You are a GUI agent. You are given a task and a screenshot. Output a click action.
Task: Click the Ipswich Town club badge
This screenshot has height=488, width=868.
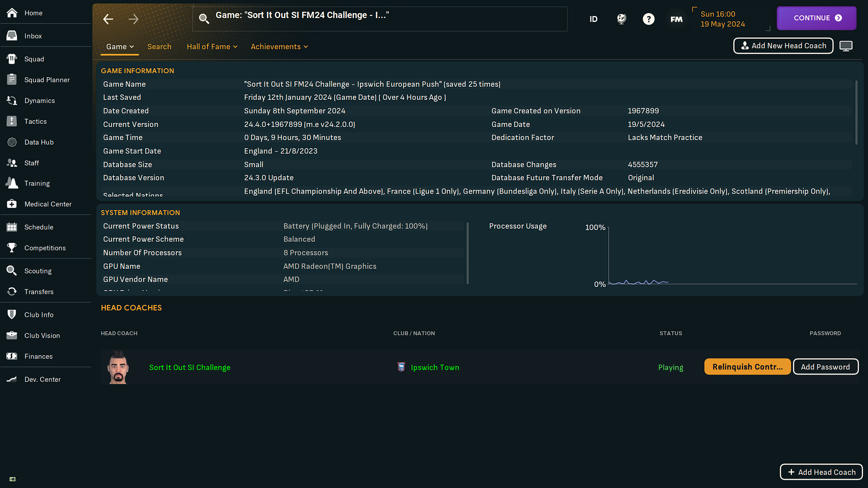(x=401, y=367)
